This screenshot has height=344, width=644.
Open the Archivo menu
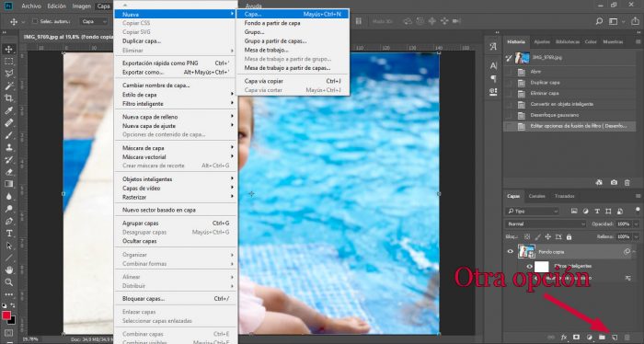(x=31, y=6)
